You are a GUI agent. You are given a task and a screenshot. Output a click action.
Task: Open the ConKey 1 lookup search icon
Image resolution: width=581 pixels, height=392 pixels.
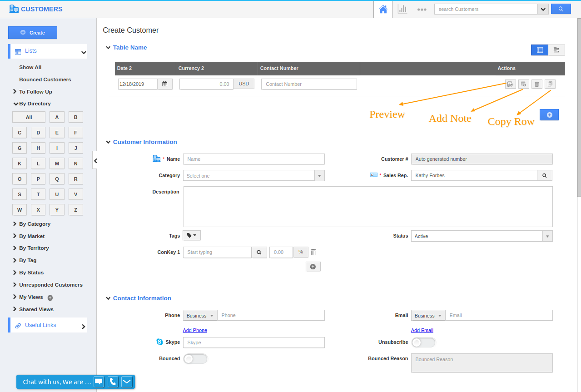click(259, 252)
